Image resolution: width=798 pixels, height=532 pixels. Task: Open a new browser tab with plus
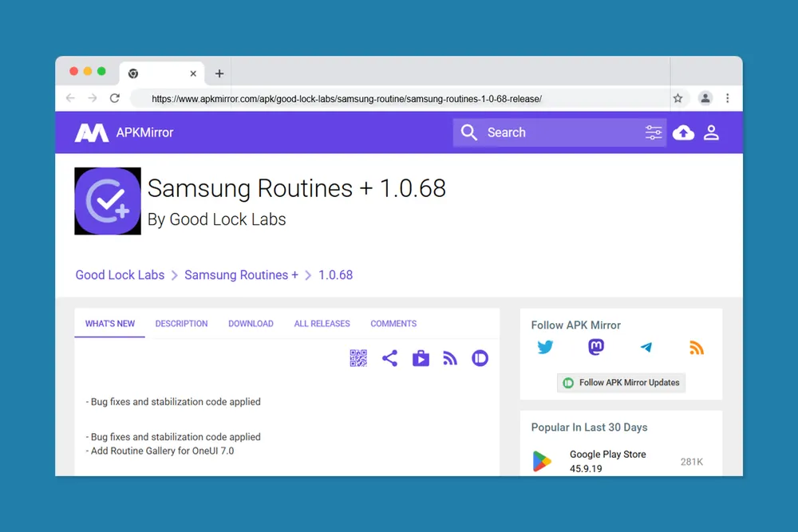point(219,73)
